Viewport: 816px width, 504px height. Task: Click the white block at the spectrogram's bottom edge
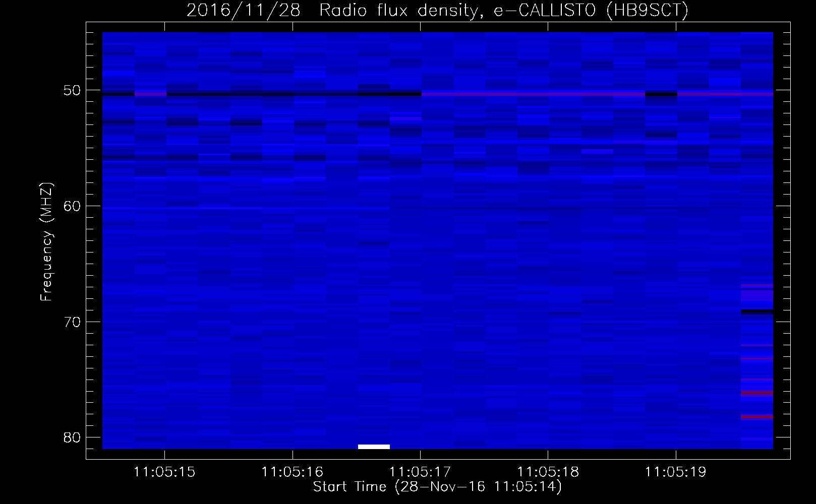tap(374, 447)
